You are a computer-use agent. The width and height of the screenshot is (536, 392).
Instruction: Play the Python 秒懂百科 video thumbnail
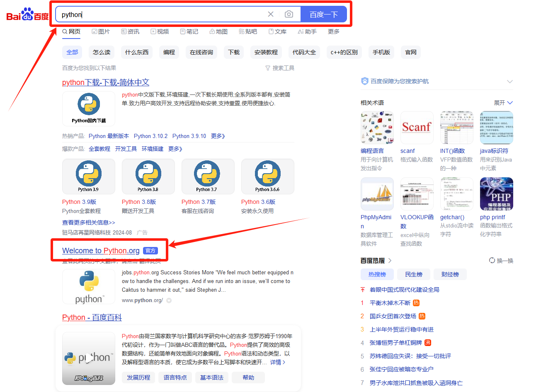89,358
